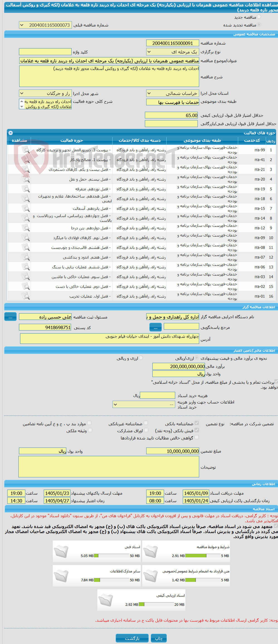Toggle اوراق مشارکت checkbox

point(146,430)
